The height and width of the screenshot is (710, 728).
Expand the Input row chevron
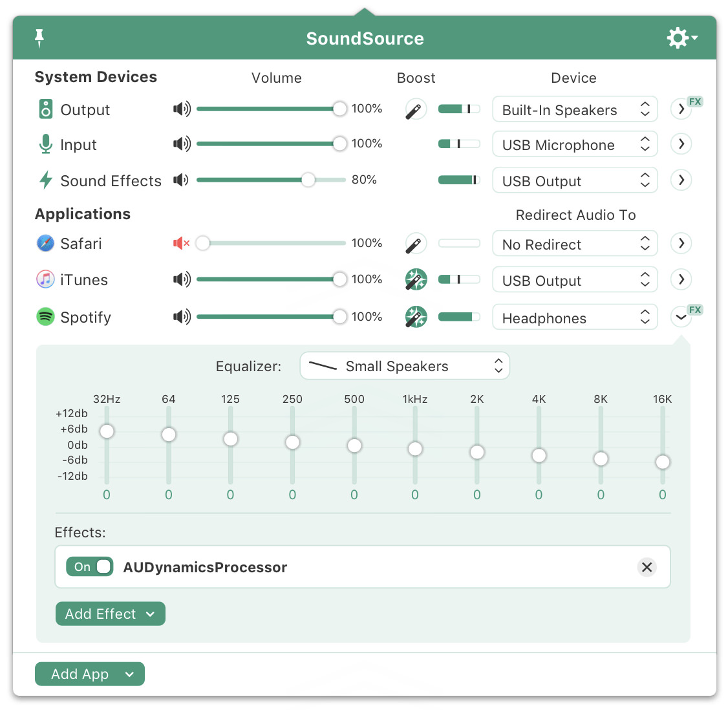coord(681,144)
